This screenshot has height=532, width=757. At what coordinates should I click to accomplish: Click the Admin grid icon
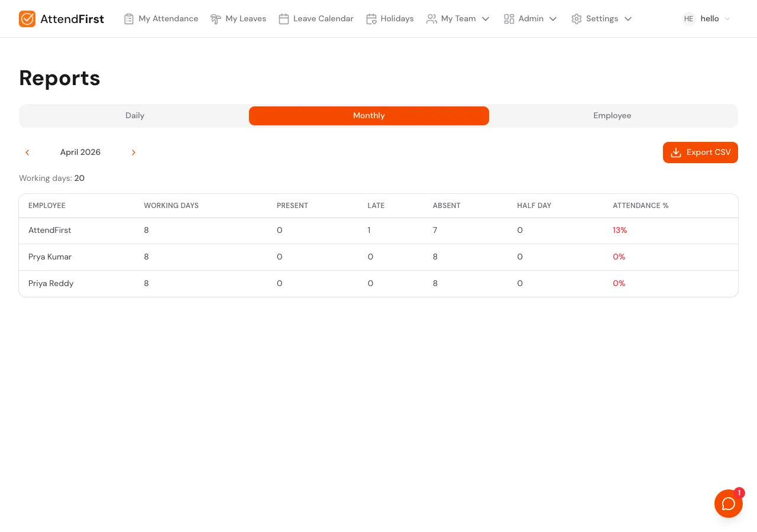pyautogui.click(x=509, y=18)
